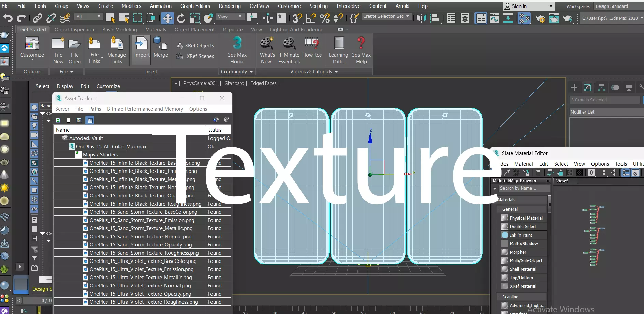
Task: Open the 'All' selection filter dropdown
Action: tap(89, 16)
